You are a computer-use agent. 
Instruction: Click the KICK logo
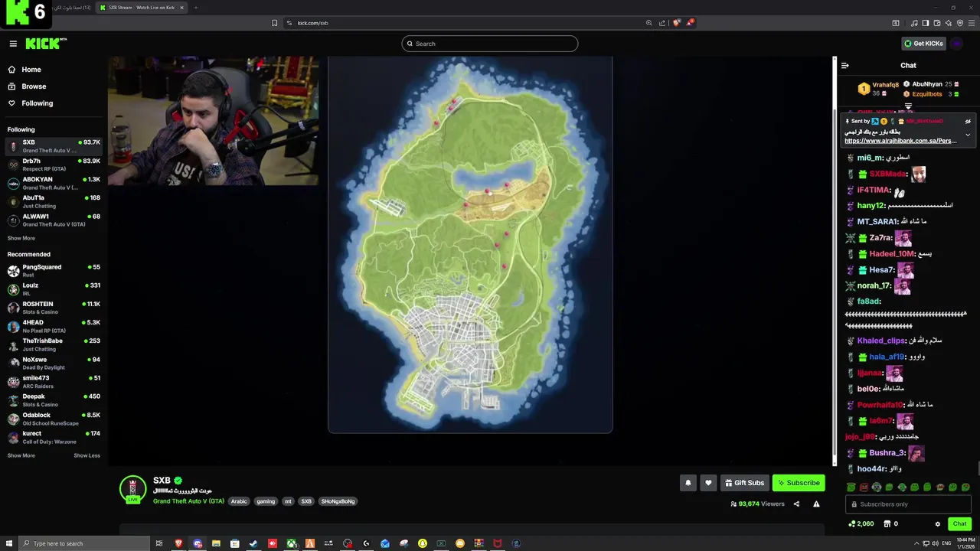click(45, 44)
